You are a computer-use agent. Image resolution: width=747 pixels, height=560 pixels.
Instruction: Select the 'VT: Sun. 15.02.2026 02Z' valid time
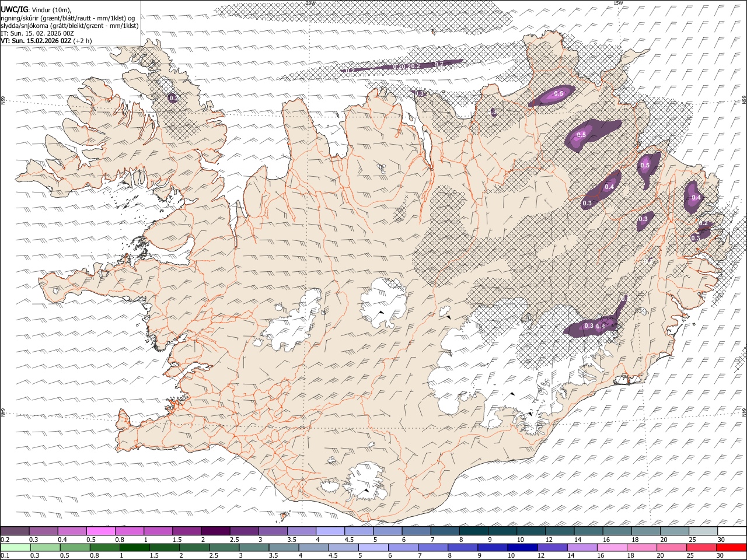[36, 41]
